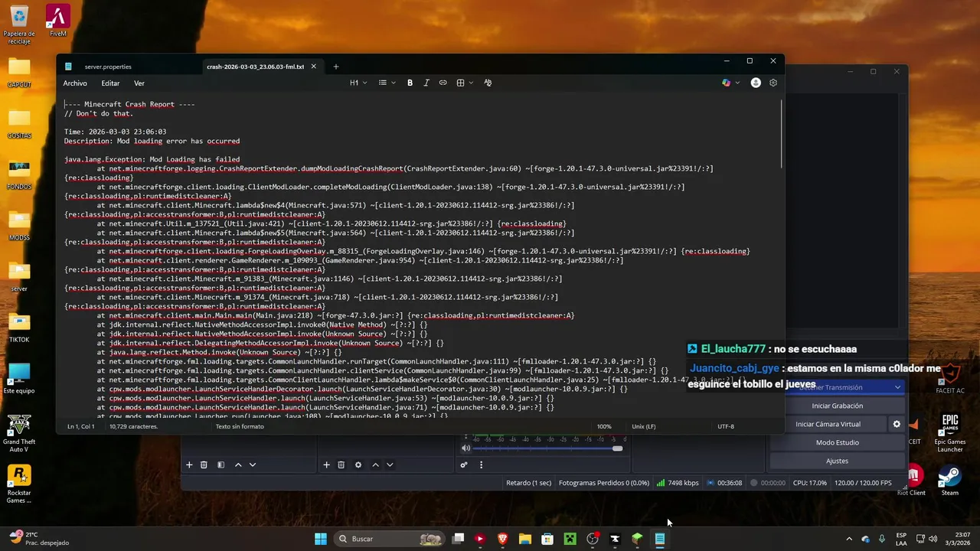Open account profile icon in Notepad
The height and width of the screenshot is (551, 980).
756,83
